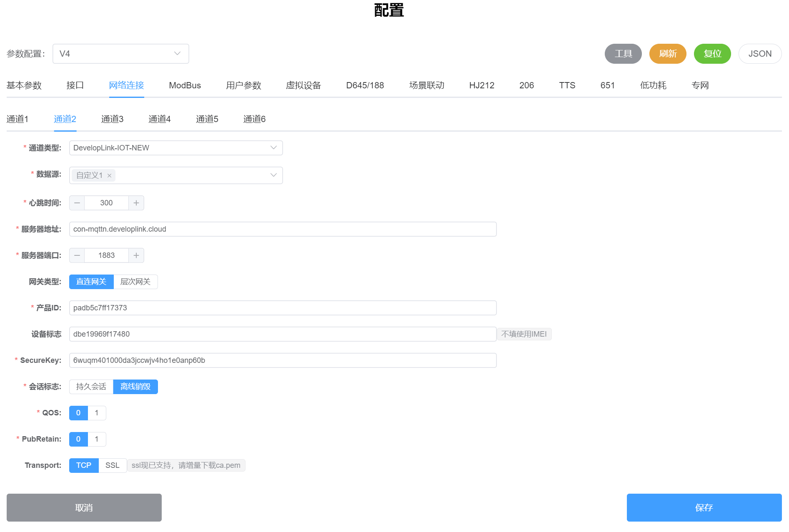The image size is (789, 532).
Task: Select 通道2 sub-tab
Action: tap(65, 119)
